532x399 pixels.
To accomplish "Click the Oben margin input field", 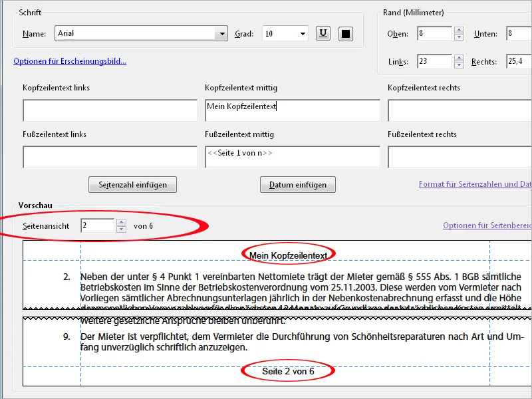I will tap(435, 34).
